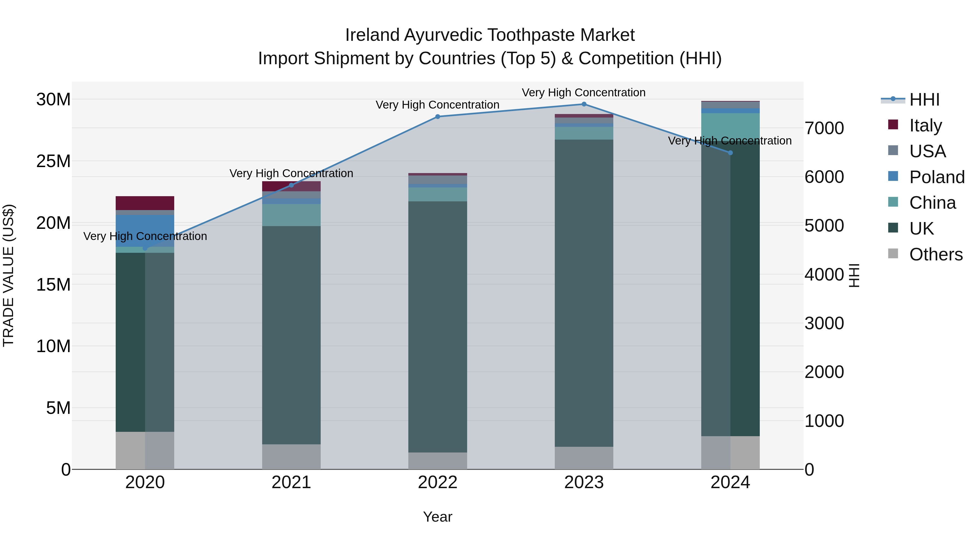Click the 30M left axis tick label
980x551 pixels.
point(53,100)
